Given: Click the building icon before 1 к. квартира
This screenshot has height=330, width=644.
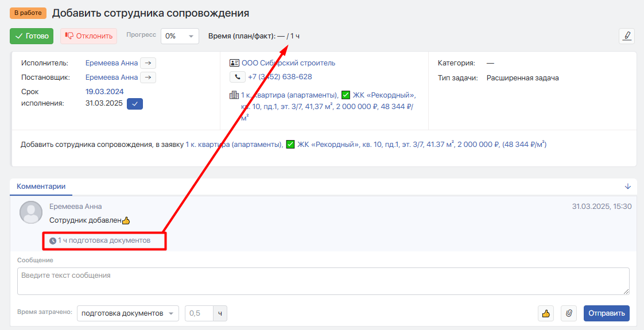Looking at the screenshot, I should tap(234, 95).
